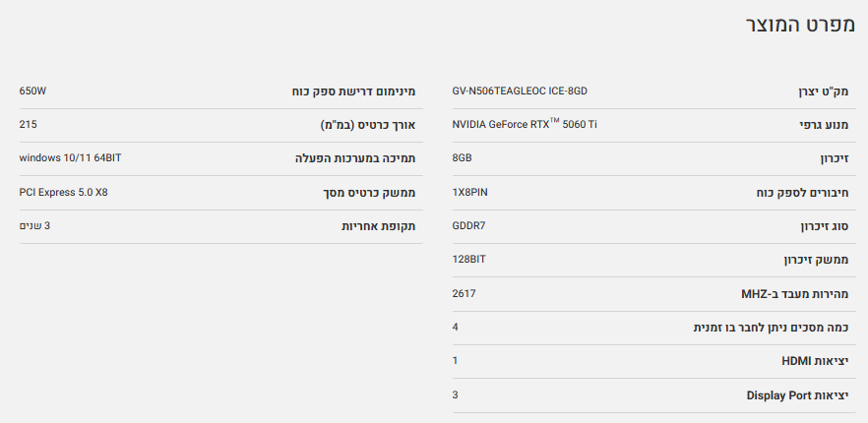This screenshot has height=423, width=868.
Task: Click the 'מהירות מעבד ב-MHZ' label
Action: click(795, 293)
